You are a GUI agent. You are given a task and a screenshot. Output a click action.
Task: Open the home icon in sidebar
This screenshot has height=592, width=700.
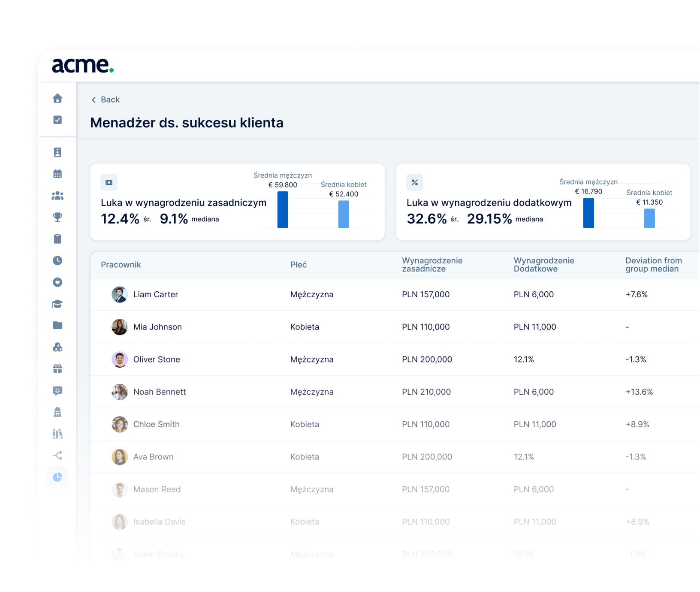(57, 98)
